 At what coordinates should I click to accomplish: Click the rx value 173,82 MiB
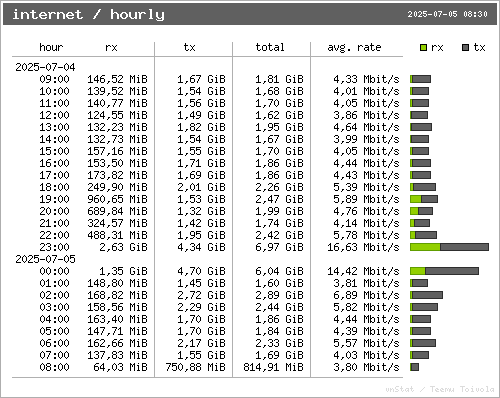(x=117, y=175)
